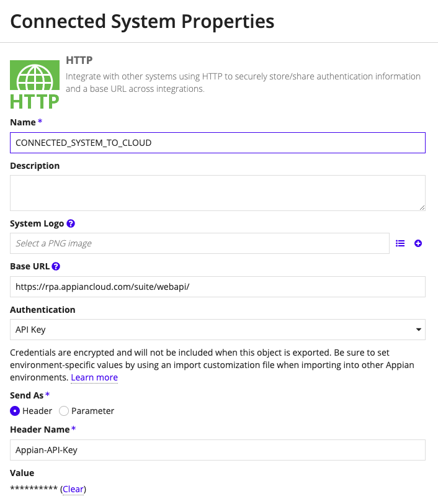Expand the Authentication dropdown showing API Key
The height and width of the screenshot is (504, 438).
point(217,330)
